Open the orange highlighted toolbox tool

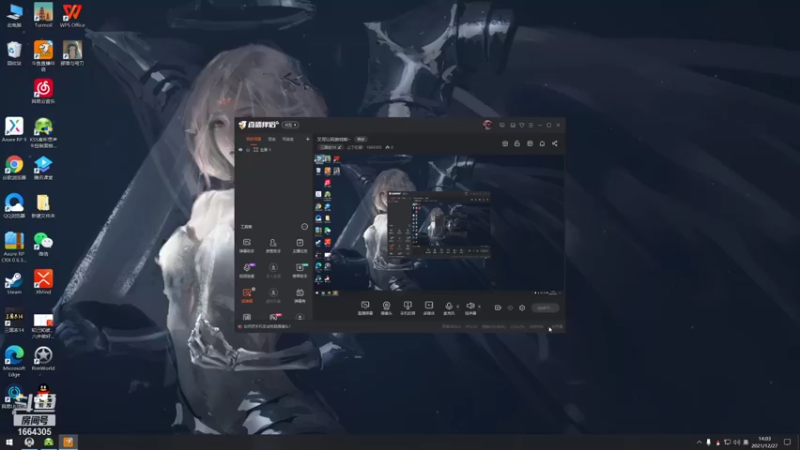(x=247, y=295)
